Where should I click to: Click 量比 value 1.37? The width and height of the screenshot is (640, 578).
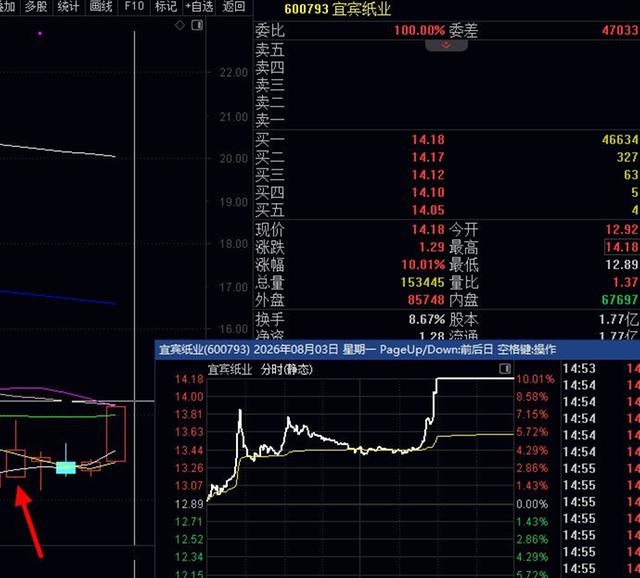pyautogui.click(x=626, y=282)
